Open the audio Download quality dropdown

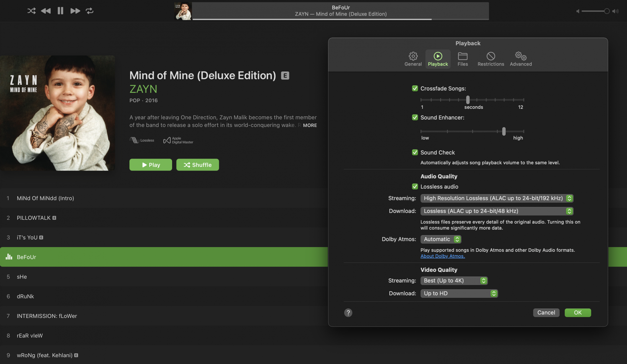[497, 211]
